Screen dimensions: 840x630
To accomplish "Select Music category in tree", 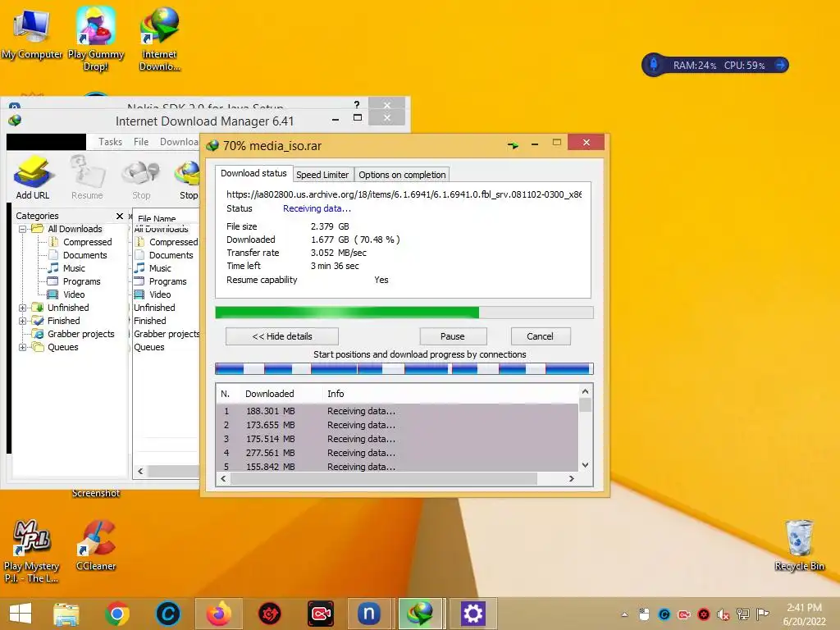I will (74, 268).
